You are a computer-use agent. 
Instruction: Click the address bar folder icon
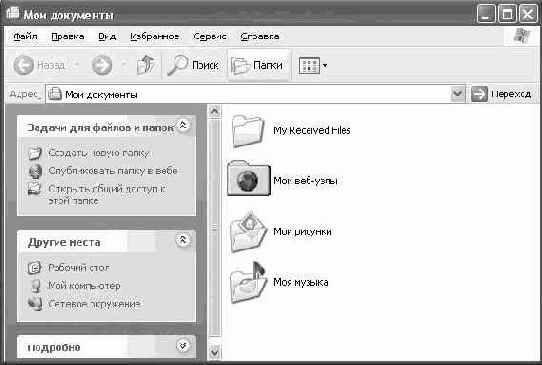55,94
